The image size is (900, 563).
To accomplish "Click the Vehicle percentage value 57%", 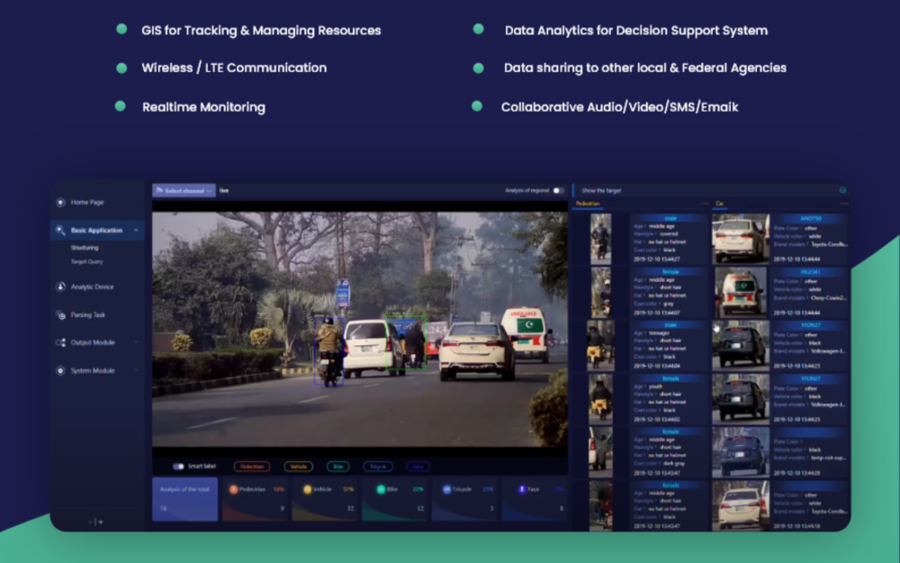I will (348, 490).
